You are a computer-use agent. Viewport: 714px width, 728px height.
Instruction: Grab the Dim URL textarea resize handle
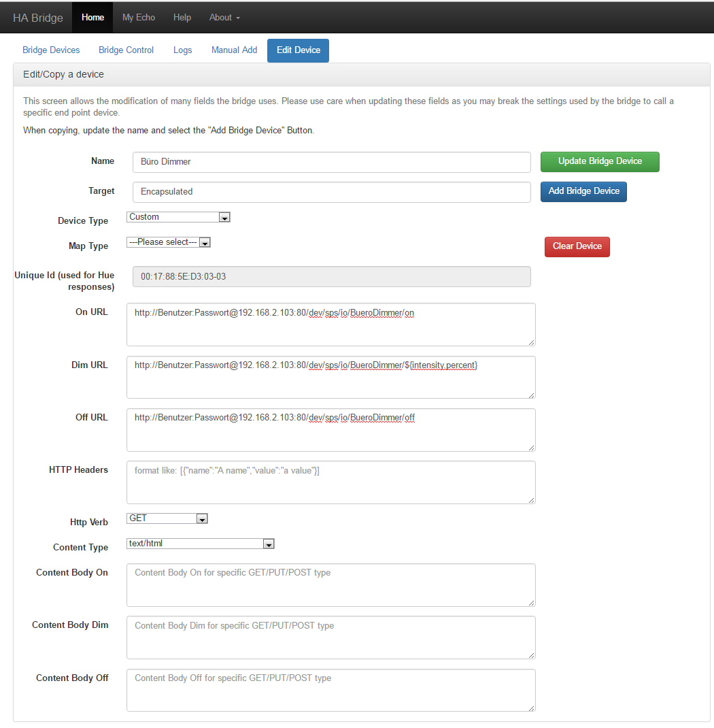tap(532, 395)
